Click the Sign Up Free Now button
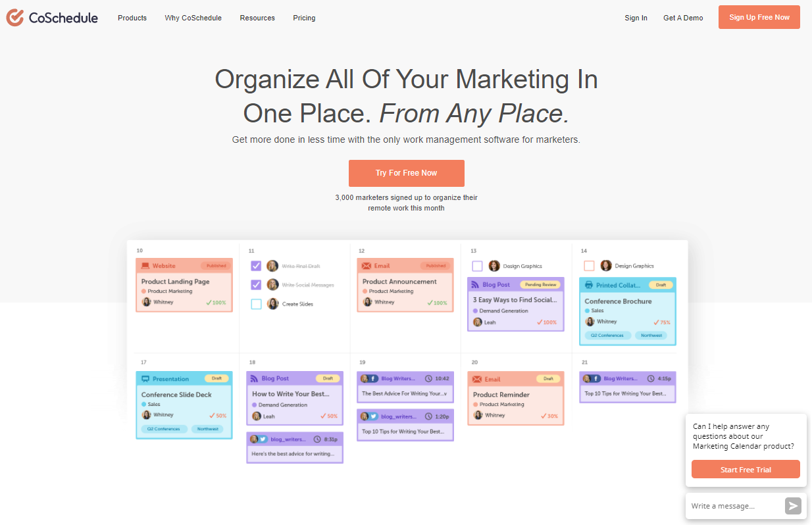The width and height of the screenshot is (812, 525). click(x=759, y=17)
